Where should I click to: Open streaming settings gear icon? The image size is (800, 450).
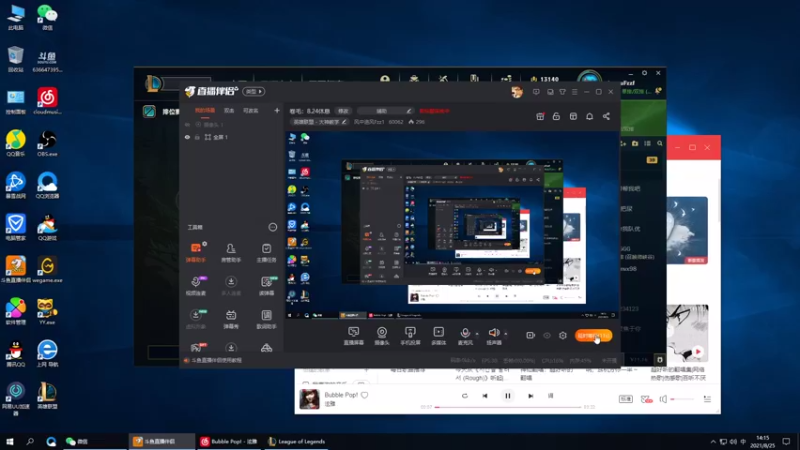pyautogui.click(x=563, y=336)
